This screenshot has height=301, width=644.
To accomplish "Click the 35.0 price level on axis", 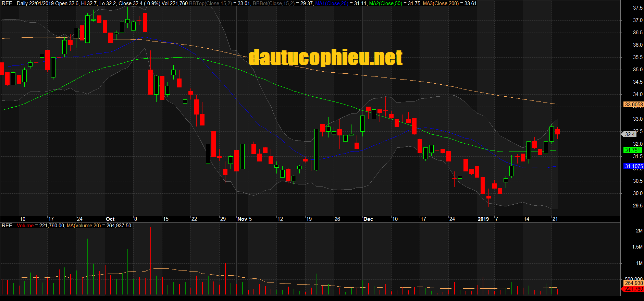I will [638, 70].
